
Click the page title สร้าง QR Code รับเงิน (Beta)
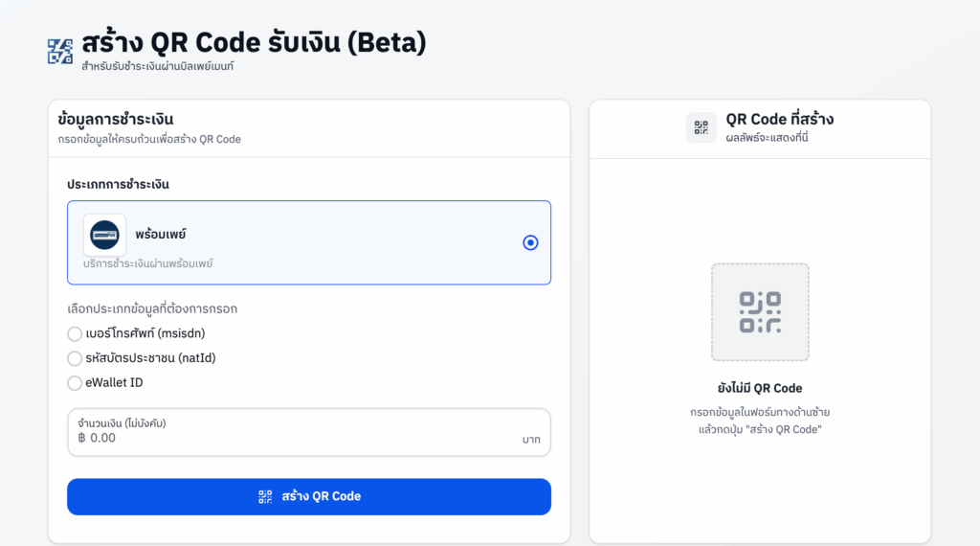pyautogui.click(x=254, y=43)
